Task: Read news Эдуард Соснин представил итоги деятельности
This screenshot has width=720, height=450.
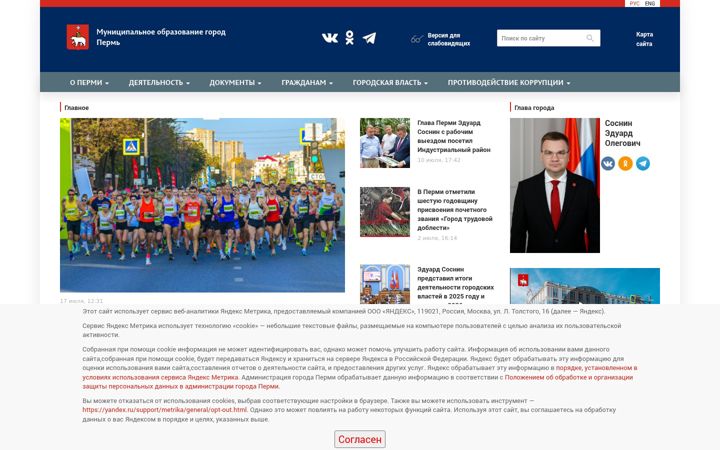Action: 456,283
